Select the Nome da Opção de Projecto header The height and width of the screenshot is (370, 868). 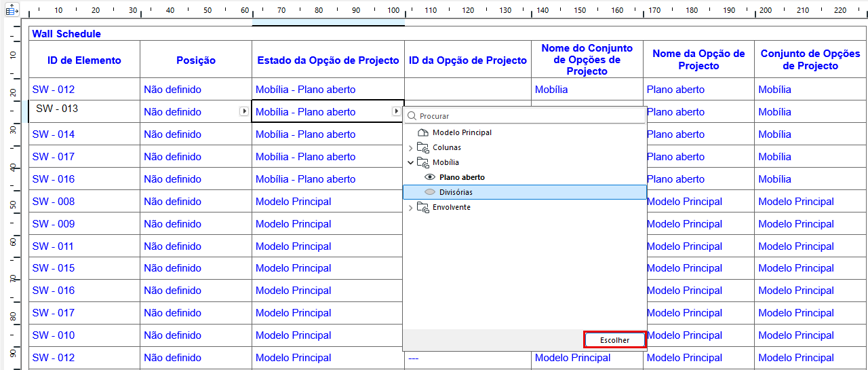(698, 60)
